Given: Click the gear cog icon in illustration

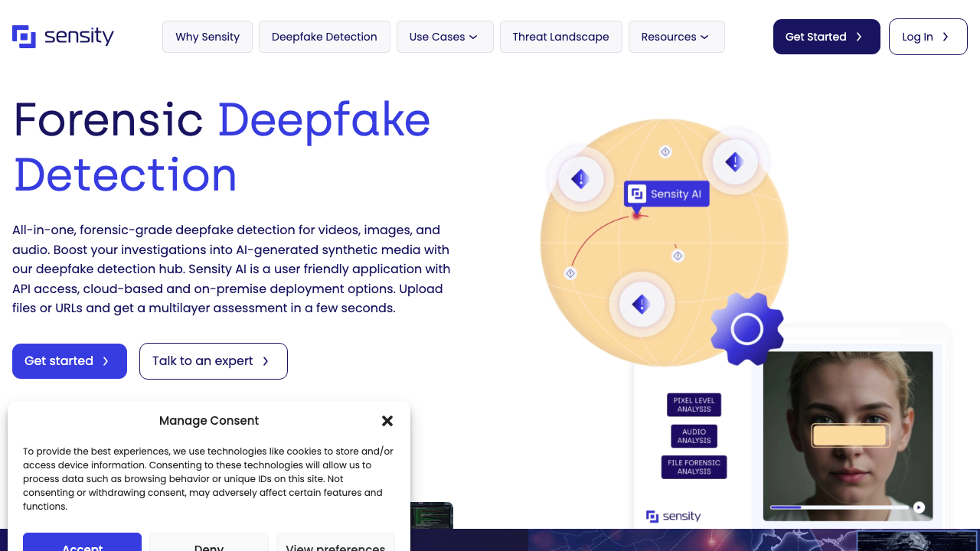Looking at the screenshot, I should [746, 329].
